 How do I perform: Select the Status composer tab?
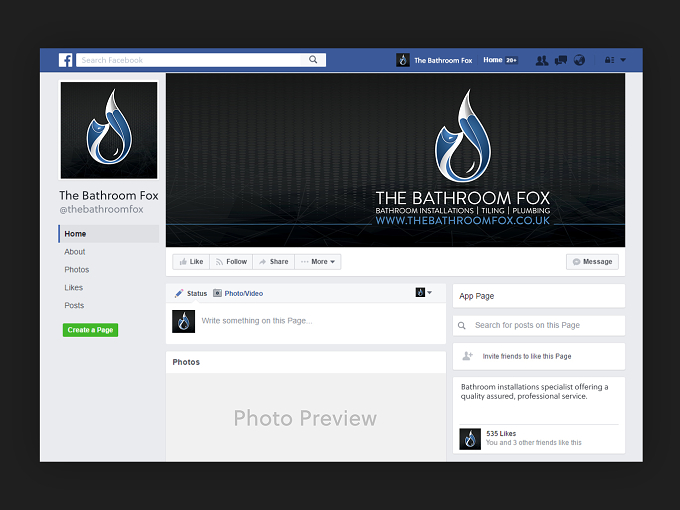pyautogui.click(x=197, y=294)
